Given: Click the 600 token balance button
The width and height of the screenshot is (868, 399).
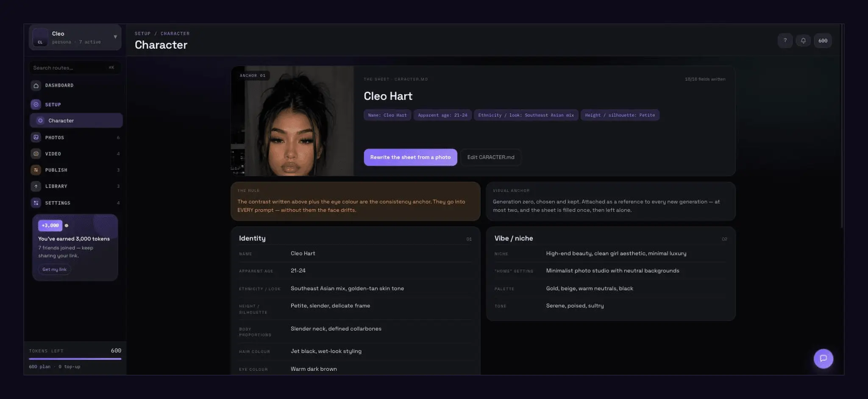Looking at the screenshot, I should pyautogui.click(x=823, y=41).
